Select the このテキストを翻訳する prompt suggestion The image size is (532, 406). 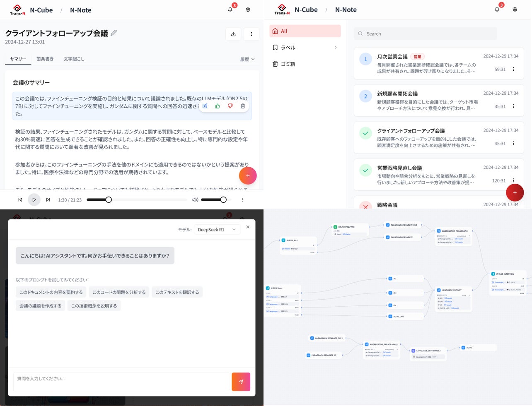177,292
